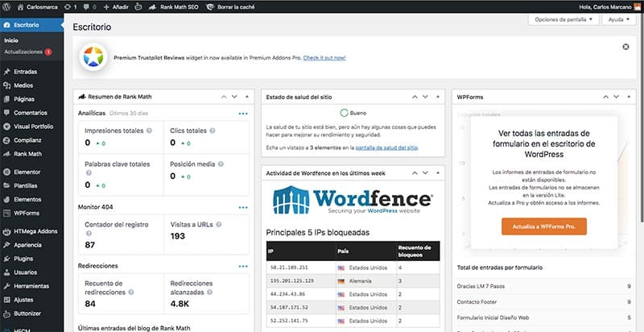
Task: Open WPForms sidebar icon
Action: tap(6, 213)
